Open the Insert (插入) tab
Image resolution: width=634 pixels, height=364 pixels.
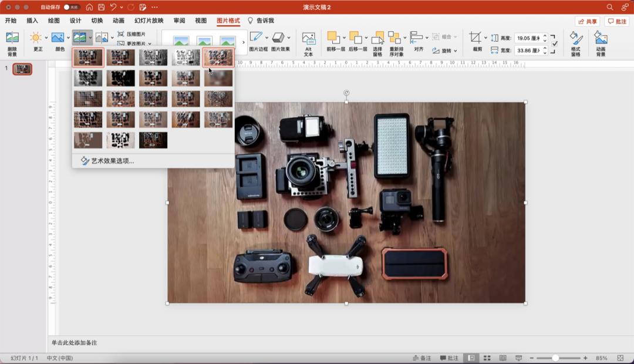pos(32,21)
